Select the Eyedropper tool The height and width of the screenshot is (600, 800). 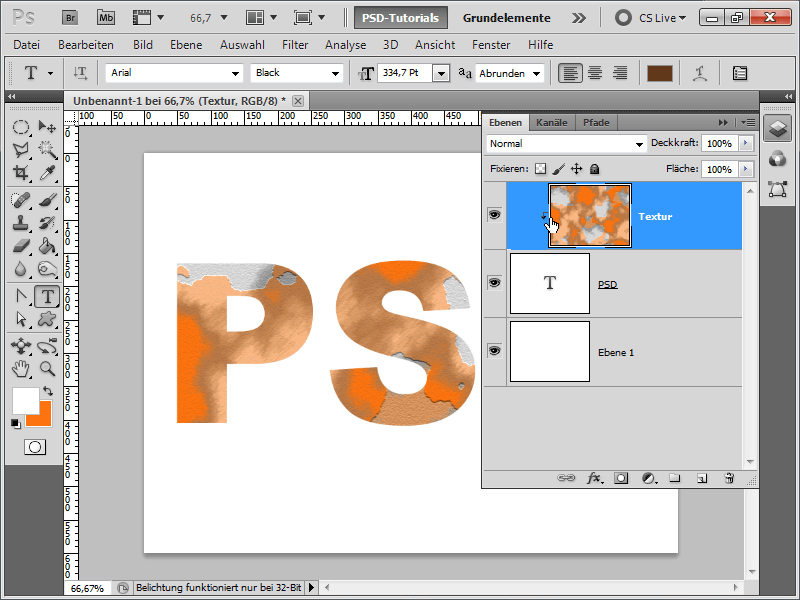tap(47, 173)
